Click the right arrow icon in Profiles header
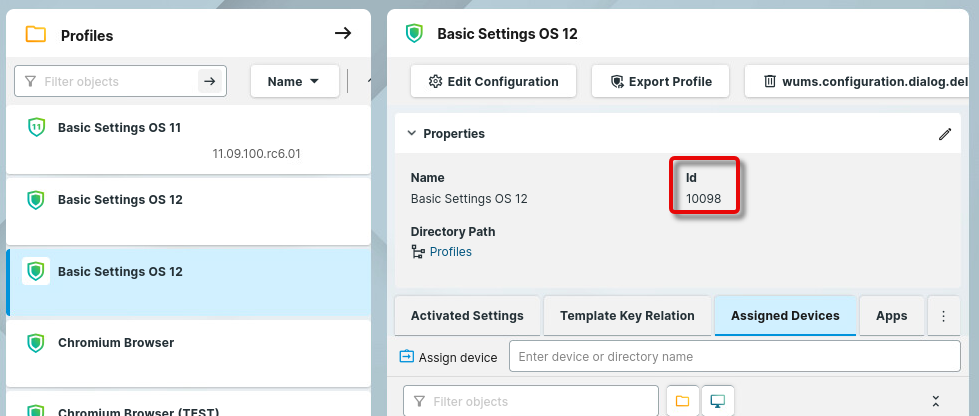 (x=343, y=34)
